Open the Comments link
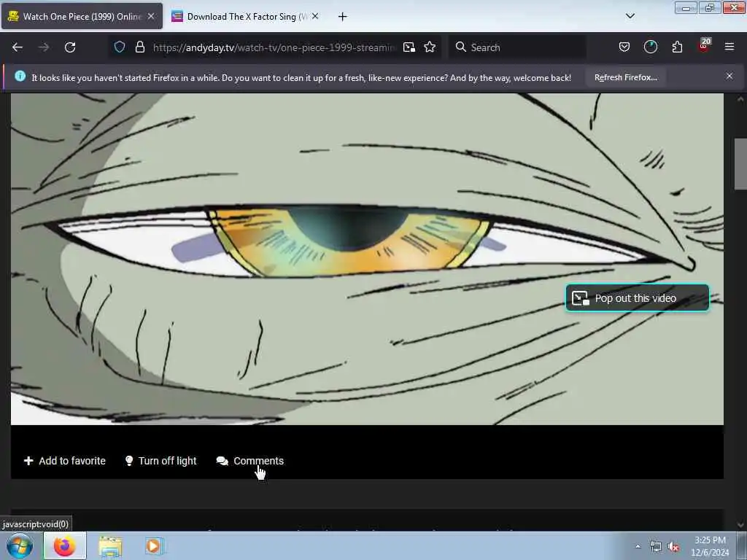This screenshot has width=747, height=560. [x=250, y=461]
